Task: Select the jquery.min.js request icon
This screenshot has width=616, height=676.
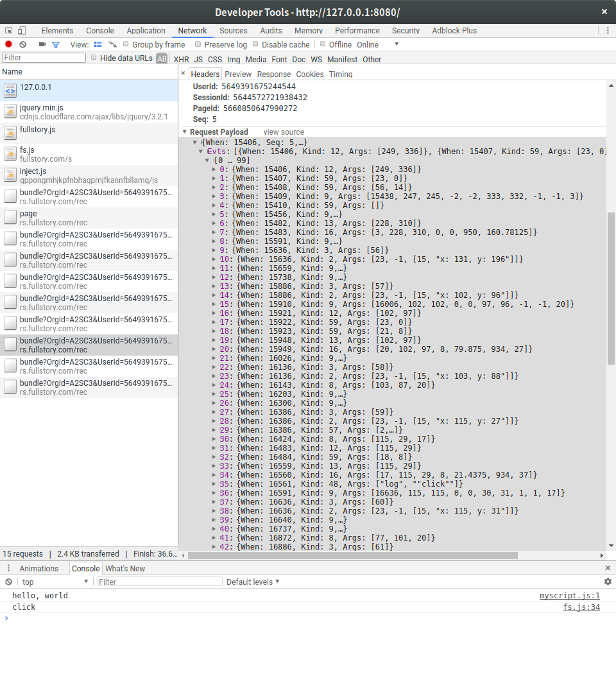Action: click(x=10, y=112)
